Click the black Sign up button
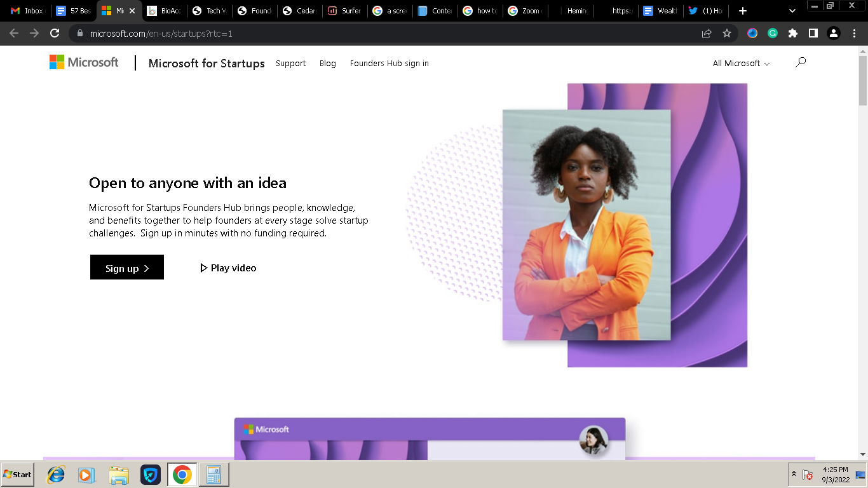This screenshot has height=488, width=868. (127, 268)
